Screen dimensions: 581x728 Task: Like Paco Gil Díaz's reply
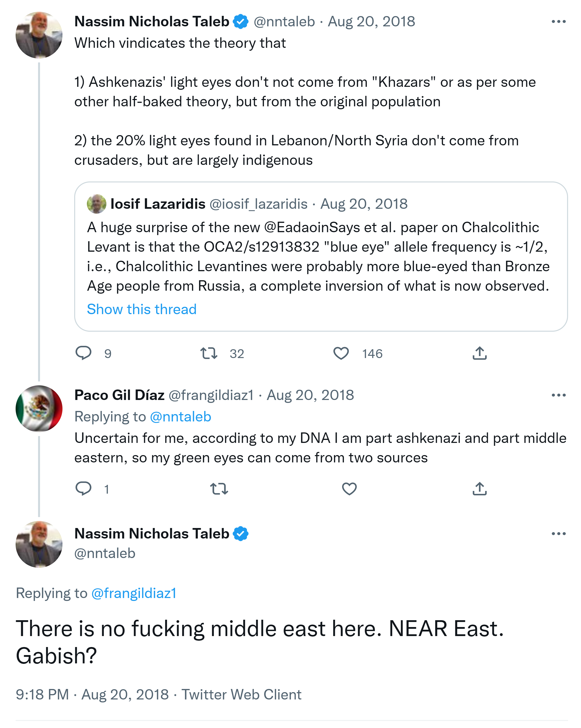349,489
